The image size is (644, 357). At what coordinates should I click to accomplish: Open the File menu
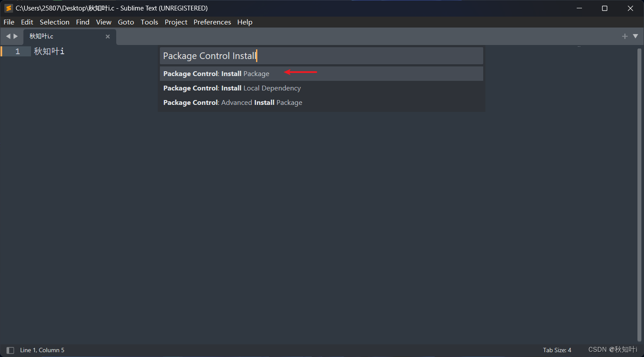(x=9, y=22)
